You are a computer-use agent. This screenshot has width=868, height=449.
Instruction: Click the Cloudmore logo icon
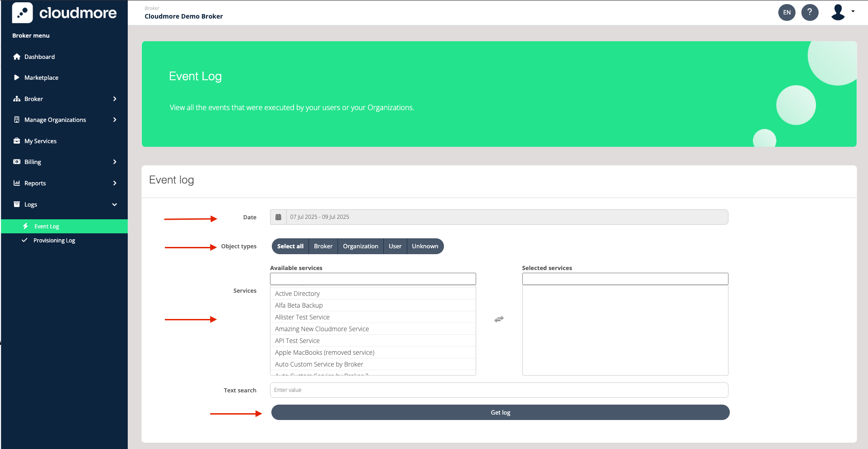point(22,13)
